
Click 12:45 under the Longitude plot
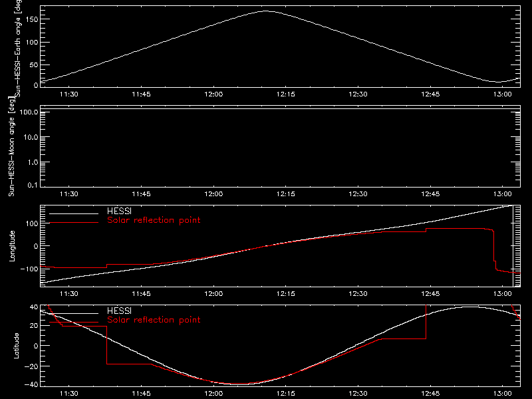pyautogui.click(x=430, y=294)
